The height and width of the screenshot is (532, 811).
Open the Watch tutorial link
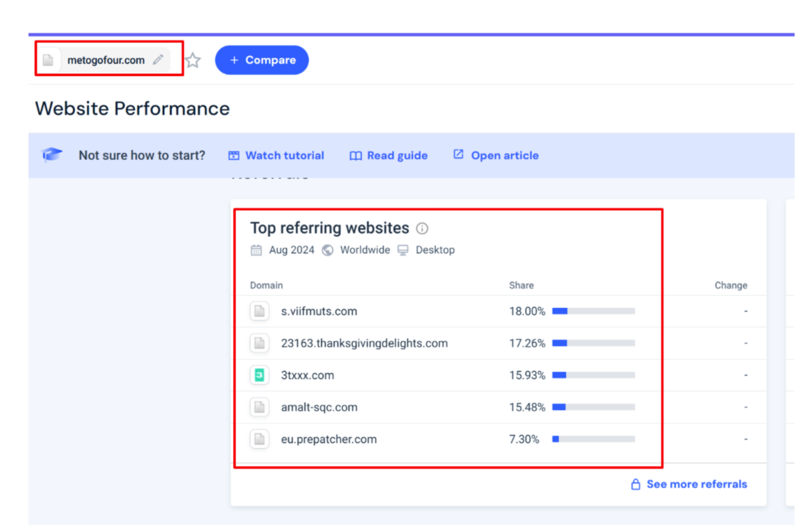tap(276, 156)
